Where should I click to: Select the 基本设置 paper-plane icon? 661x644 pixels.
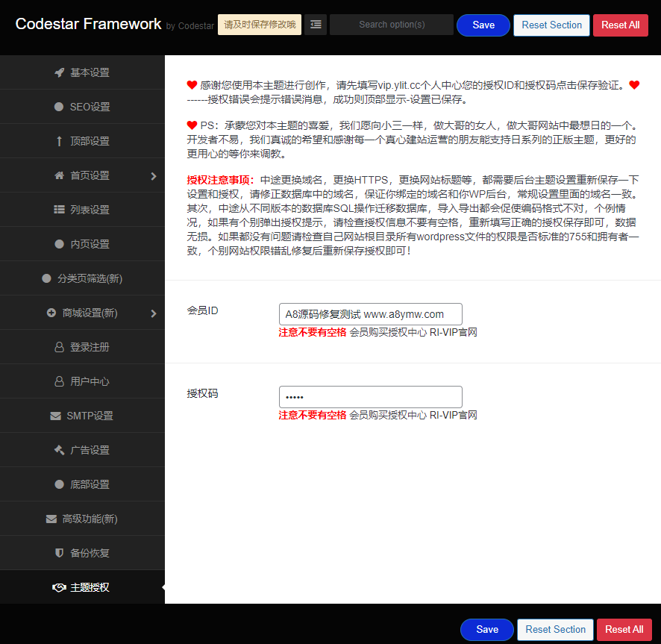[60, 72]
